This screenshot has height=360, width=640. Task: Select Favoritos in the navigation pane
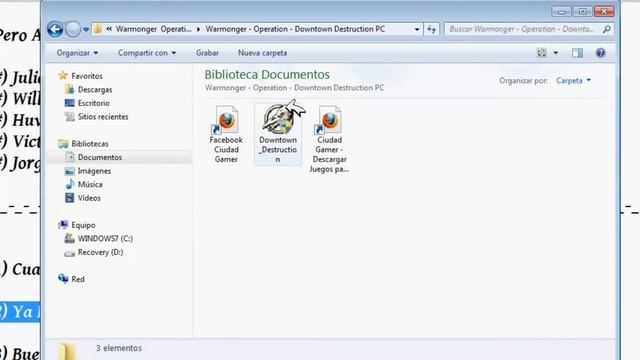coord(87,76)
